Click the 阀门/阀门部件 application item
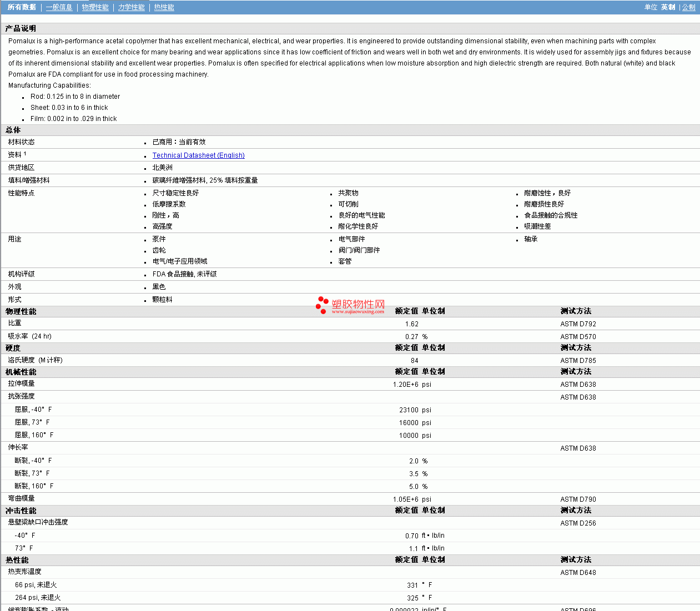The width and height of the screenshot is (700, 611). 360,250
